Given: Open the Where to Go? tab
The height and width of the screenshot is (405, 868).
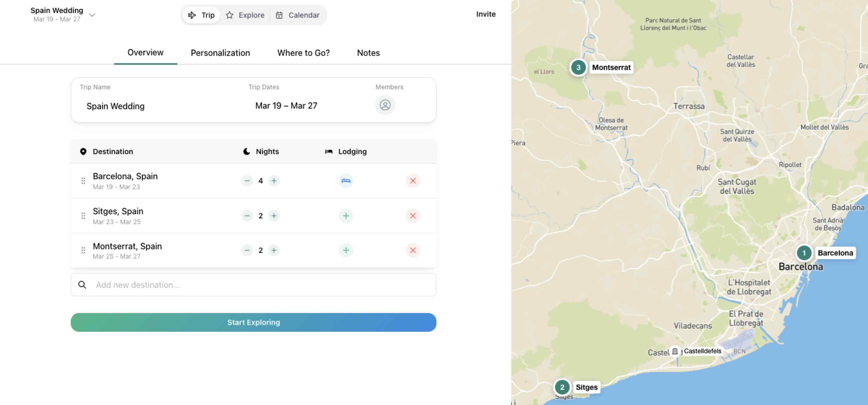Looking at the screenshot, I should pyautogui.click(x=303, y=53).
